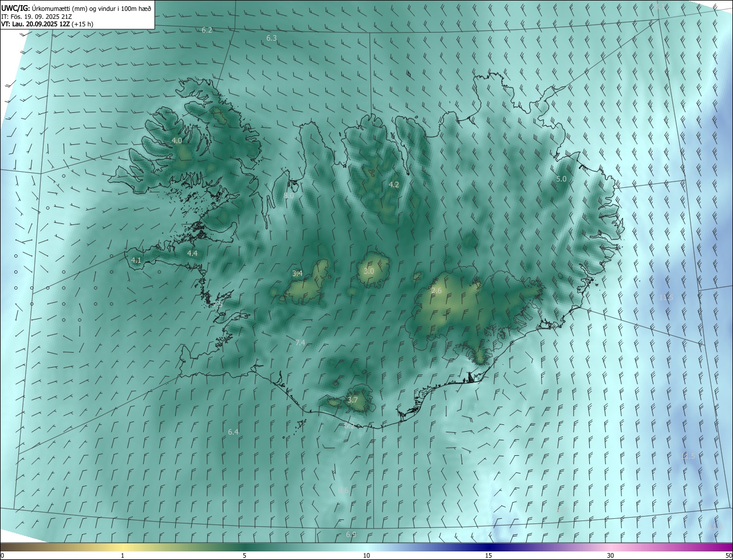
Task: Click the colorbar tick label 10
Action: (x=366, y=555)
